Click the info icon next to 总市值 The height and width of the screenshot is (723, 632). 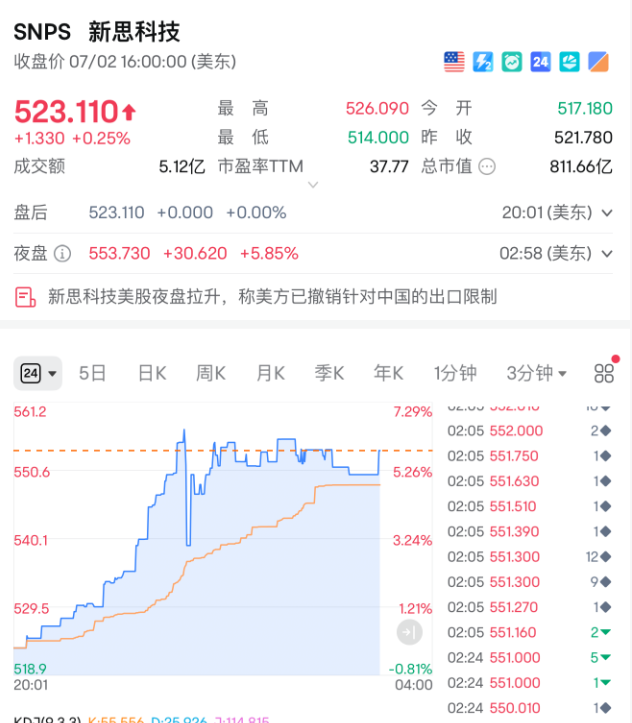(487, 167)
